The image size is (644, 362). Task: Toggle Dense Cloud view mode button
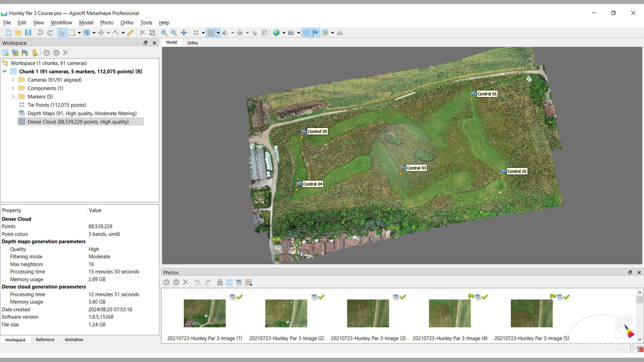click(211, 33)
